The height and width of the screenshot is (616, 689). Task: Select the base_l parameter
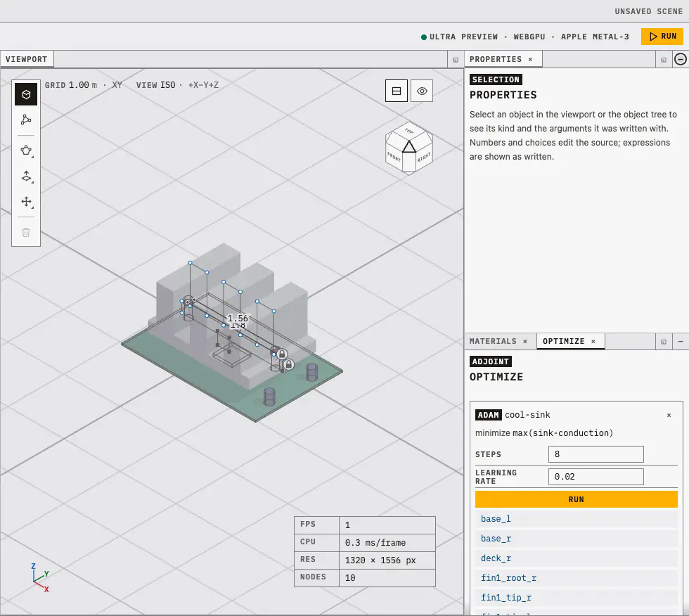(x=576, y=519)
